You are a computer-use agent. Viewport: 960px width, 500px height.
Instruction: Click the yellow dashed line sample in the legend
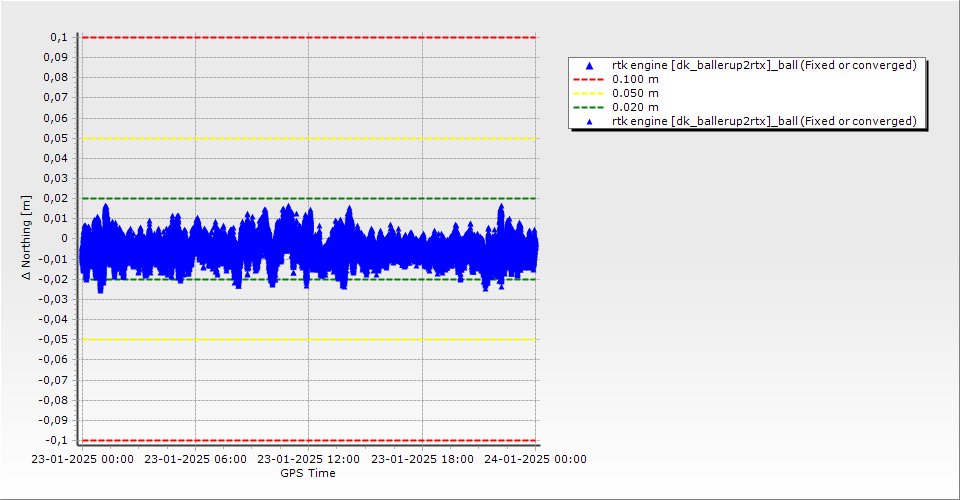click(x=588, y=94)
